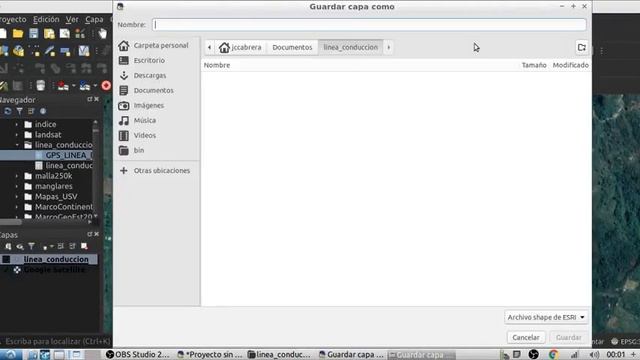Navigate to Documentos in path bar
This screenshot has width=640, height=360.
[x=292, y=47]
